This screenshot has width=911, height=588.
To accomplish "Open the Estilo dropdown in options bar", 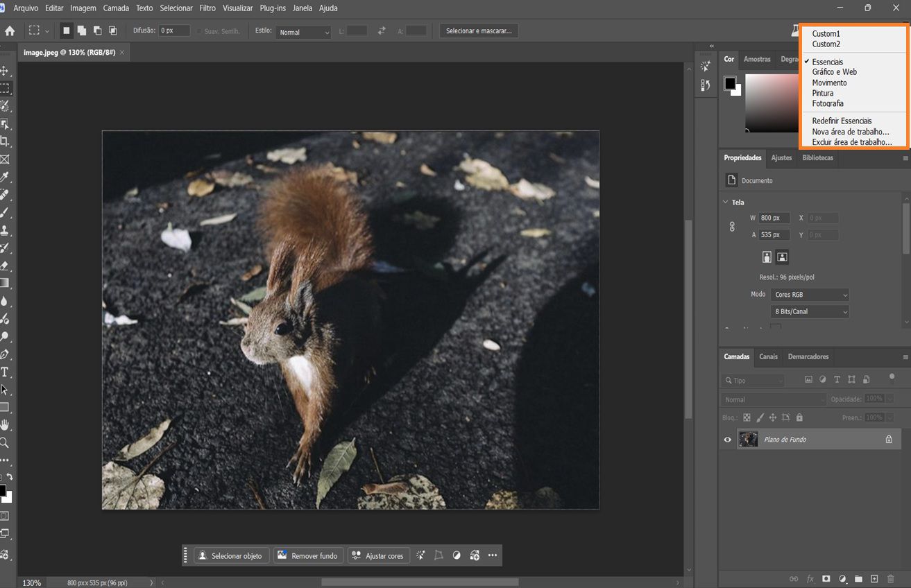I will (303, 32).
